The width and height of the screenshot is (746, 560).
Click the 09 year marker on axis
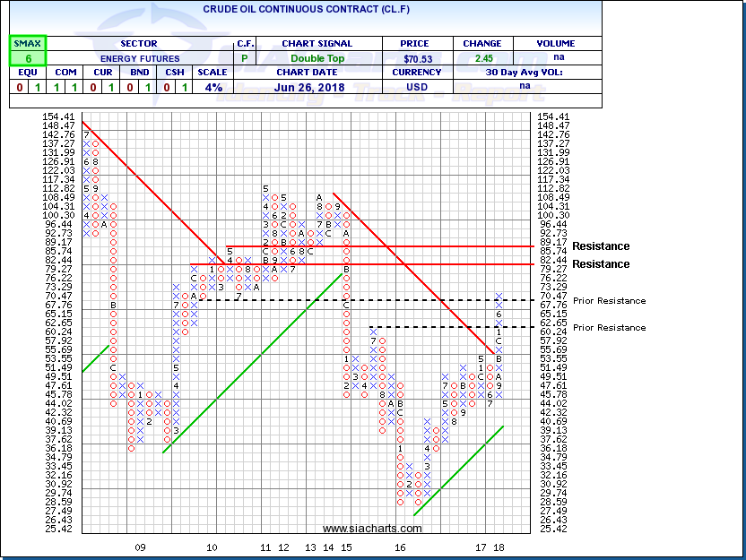pyautogui.click(x=140, y=547)
